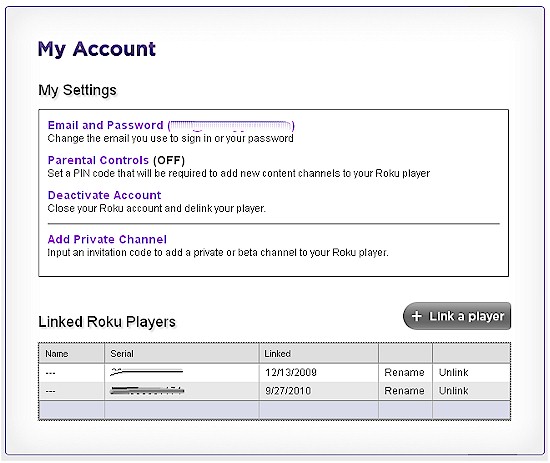
Task: Click the 'Close your Roku account' description
Action: [156, 208]
